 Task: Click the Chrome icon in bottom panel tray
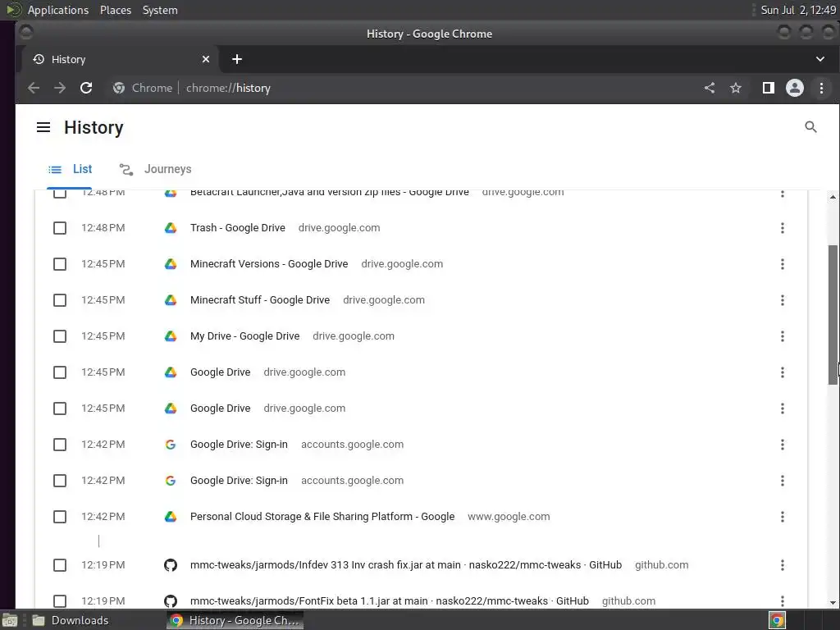coord(777,620)
